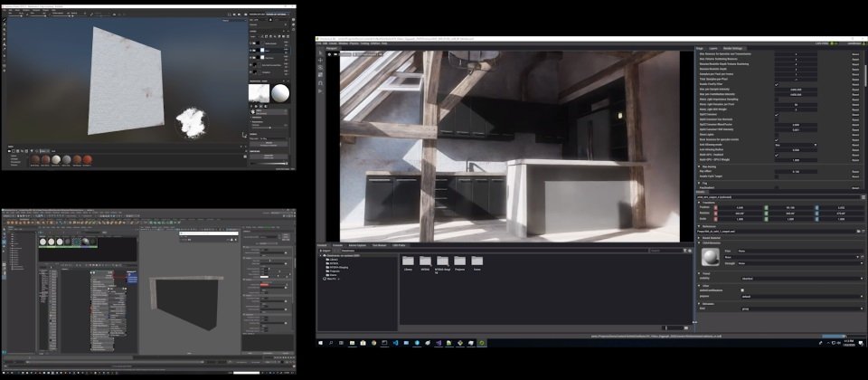This screenshot has height=380, width=868.
Task: Click the Windows Start button
Action: (x=320, y=343)
